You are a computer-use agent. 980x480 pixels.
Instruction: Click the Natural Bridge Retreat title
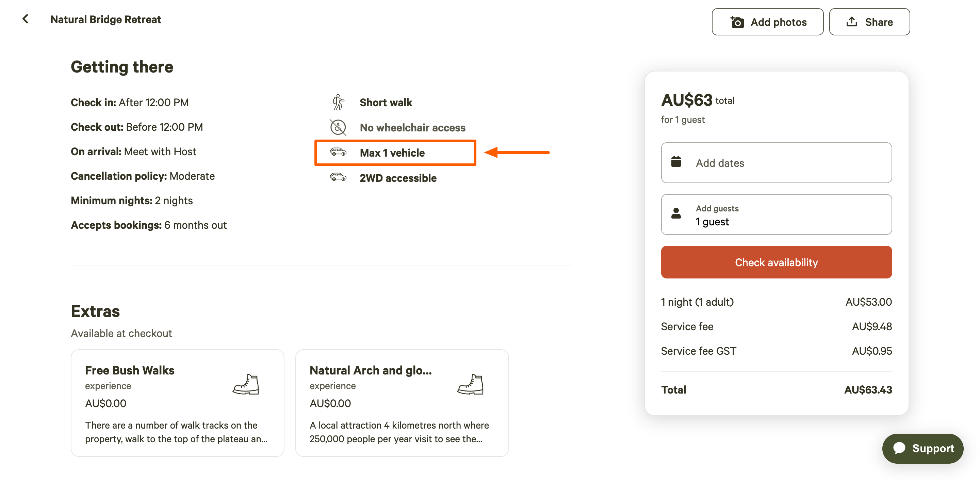pyautogui.click(x=106, y=19)
